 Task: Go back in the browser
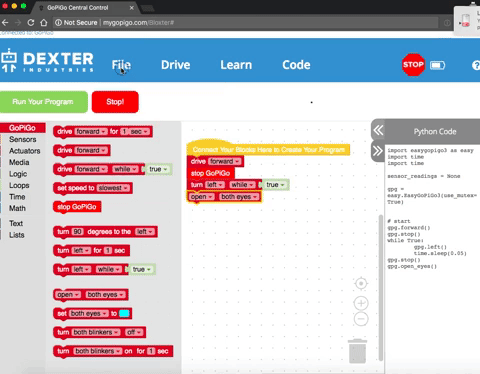pos(5,23)
